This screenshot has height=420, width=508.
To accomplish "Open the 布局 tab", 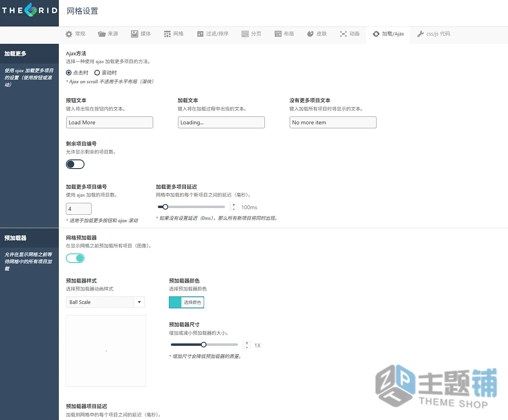I will pyautogui.click(x=284, y=34).
